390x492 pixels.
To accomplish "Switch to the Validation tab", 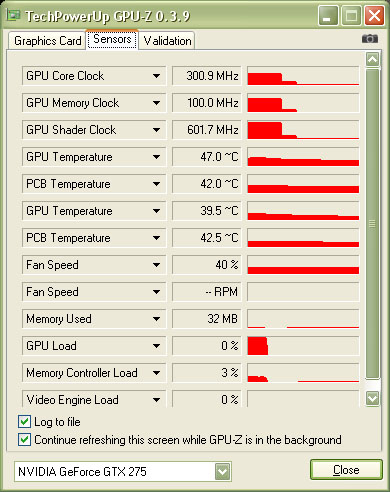I will [167, 41].
